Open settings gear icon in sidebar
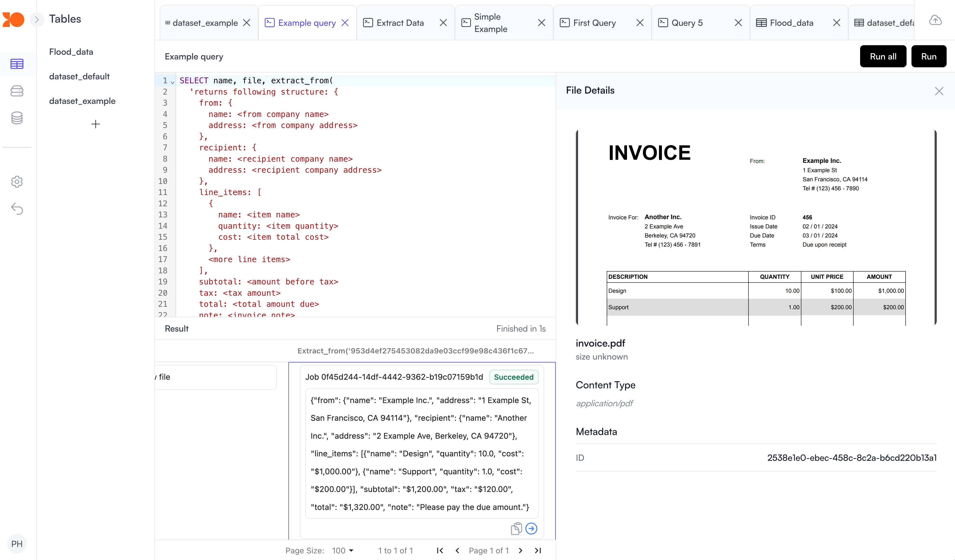 tap(17, 182)
